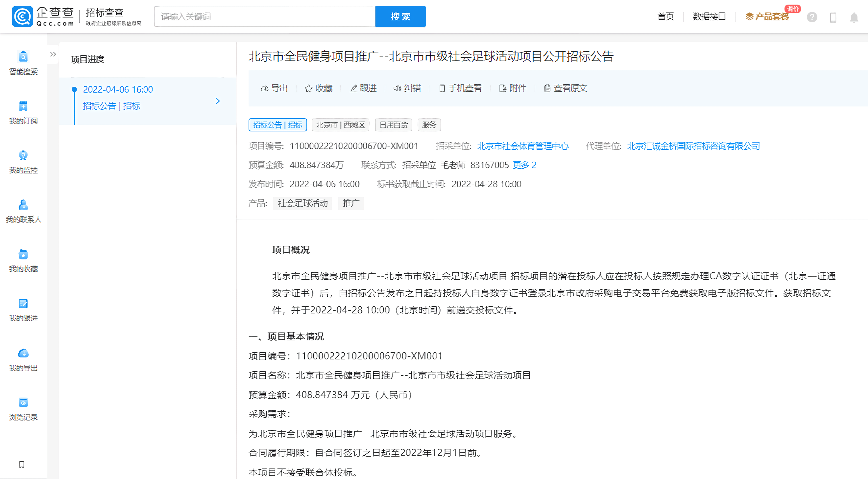Open 我的收藏 folder icon
Image resolution: width=868 pixels, height=479 pixels.
[23, 255]
